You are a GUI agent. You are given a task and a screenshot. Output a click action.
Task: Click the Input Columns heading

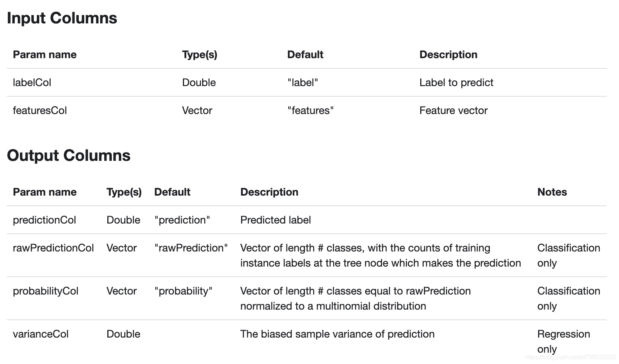click(x=62, y=18)
